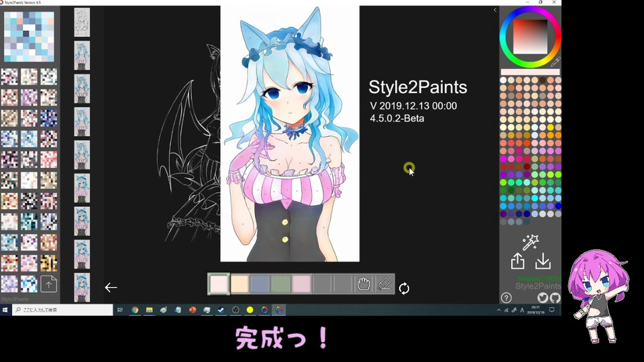Screen dimensions: 644x362
Task: Toggle the IME 'A' input indicator
Action: pos(522,310)
